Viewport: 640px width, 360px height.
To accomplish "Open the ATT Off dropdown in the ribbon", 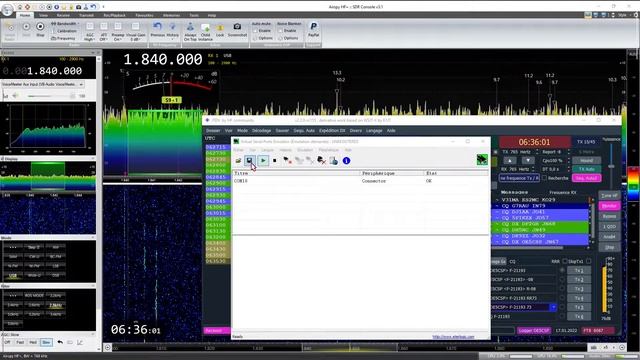I will [104, 31].
